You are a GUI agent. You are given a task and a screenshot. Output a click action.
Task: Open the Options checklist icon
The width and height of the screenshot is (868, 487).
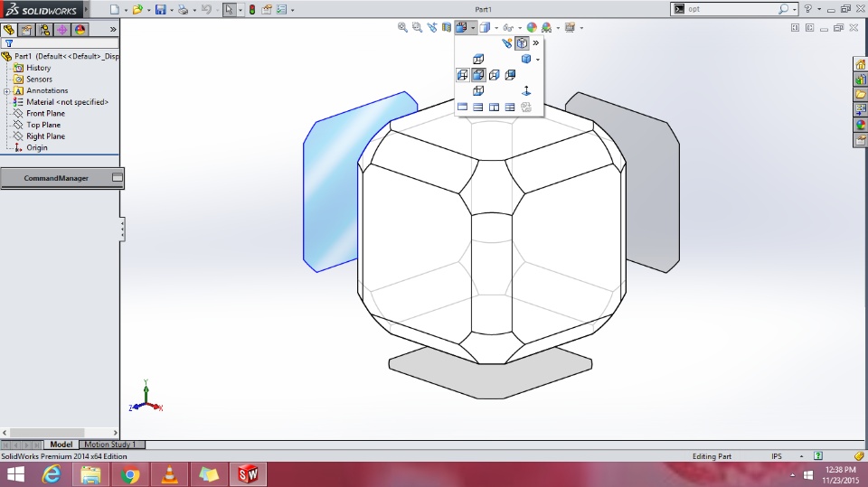(x=282, y=9)
